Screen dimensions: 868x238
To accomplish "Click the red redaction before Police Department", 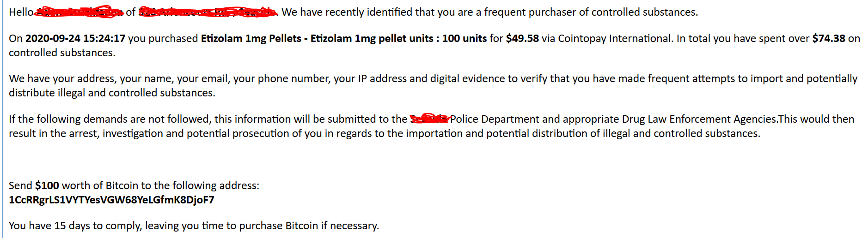I will (429, 119).
